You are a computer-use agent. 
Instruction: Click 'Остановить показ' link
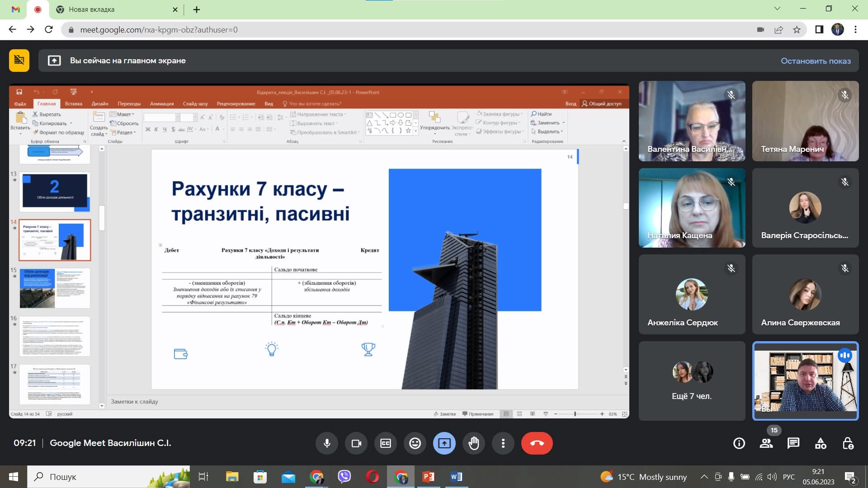[816, 61]
